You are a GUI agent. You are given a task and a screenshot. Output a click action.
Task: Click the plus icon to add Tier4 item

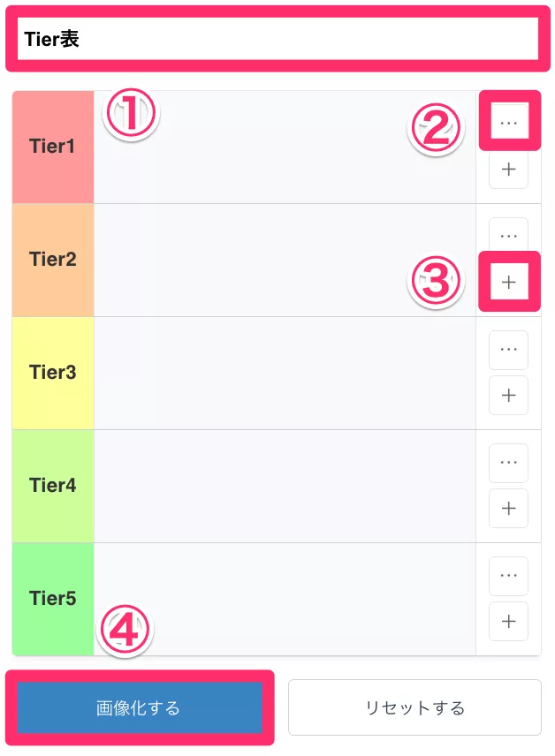tap(508, 508)
